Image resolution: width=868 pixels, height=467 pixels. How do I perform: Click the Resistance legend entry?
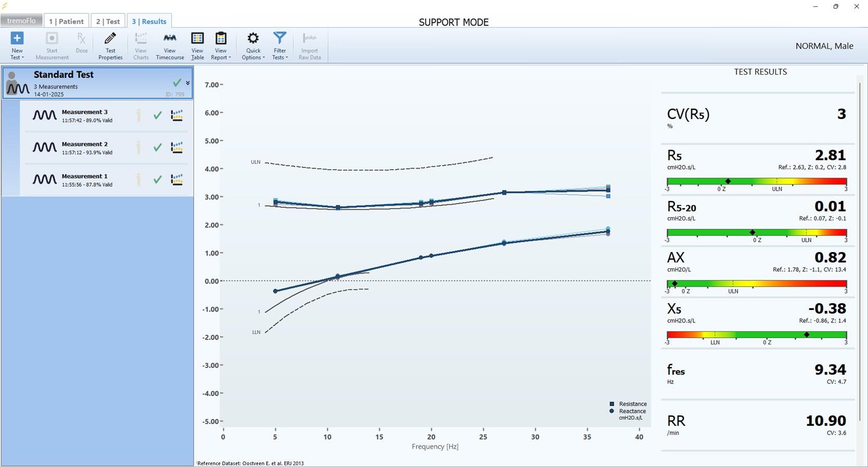point(628,404)
